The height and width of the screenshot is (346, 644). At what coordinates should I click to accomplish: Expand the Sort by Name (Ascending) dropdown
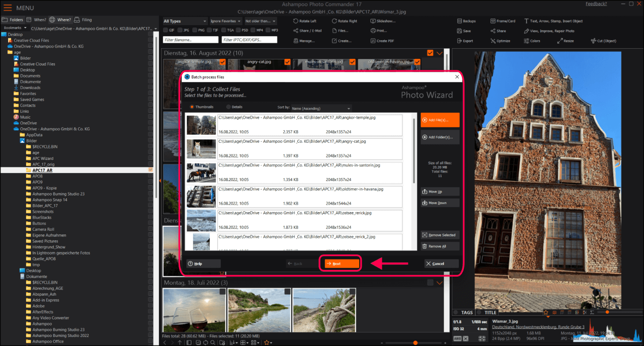(320, 108)
